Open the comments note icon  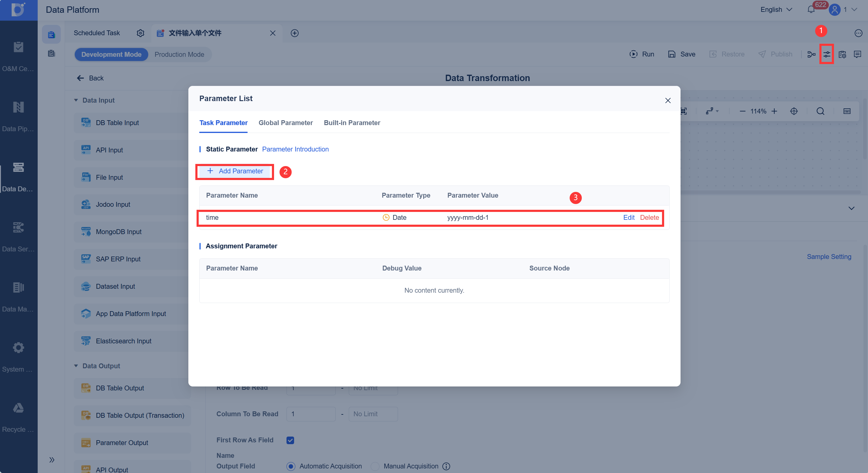point(858,54)
